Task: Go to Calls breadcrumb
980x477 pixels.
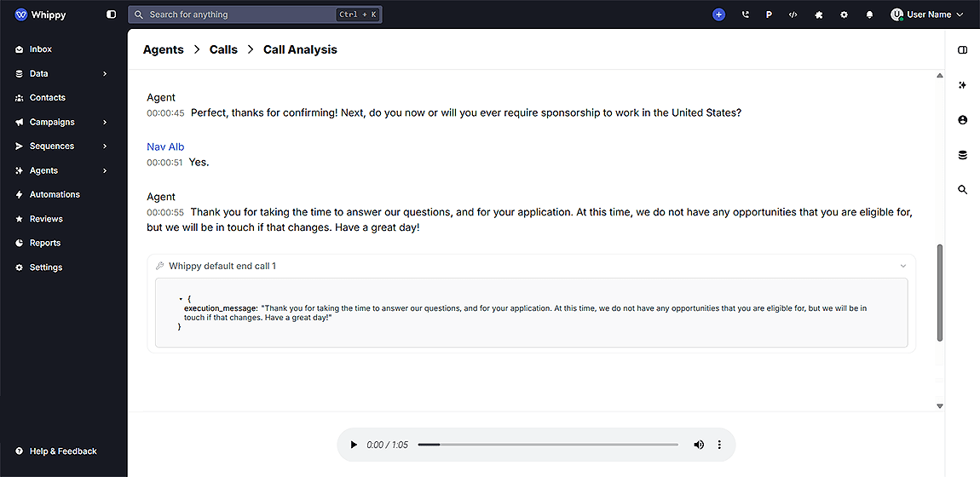Action: click(224, 49)
